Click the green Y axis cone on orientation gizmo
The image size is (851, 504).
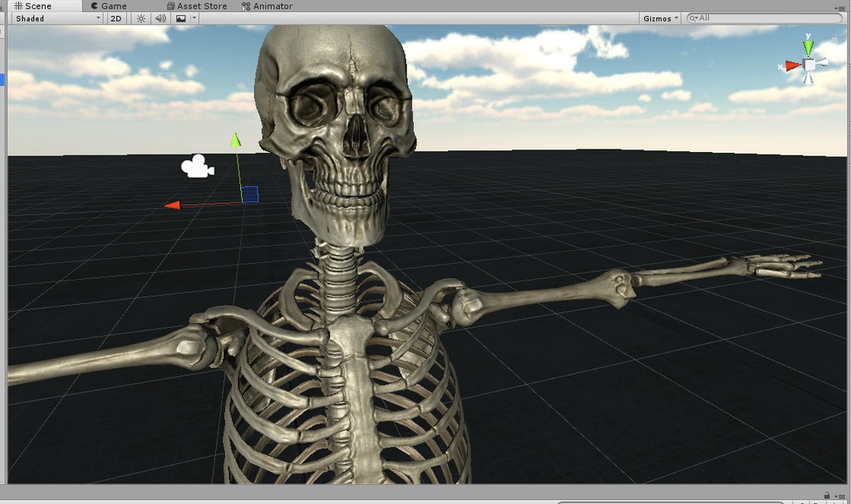(x=808, y=46)
